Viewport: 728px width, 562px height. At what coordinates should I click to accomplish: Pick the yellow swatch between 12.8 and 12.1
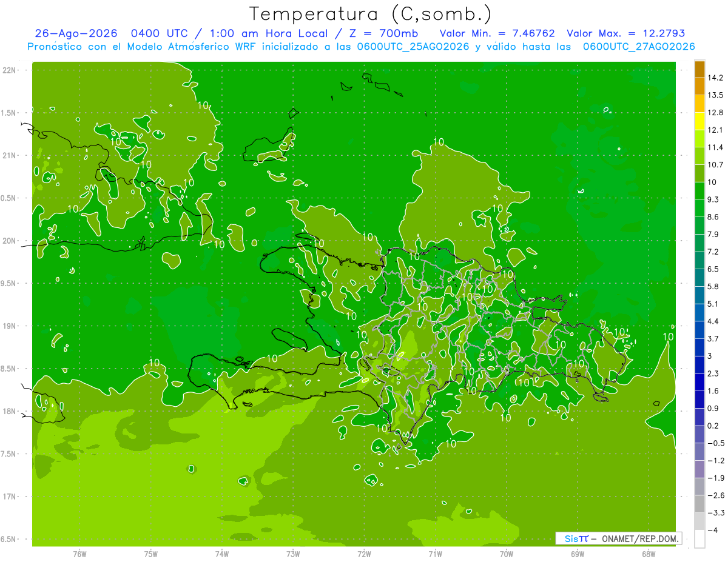tap(699, 121)
